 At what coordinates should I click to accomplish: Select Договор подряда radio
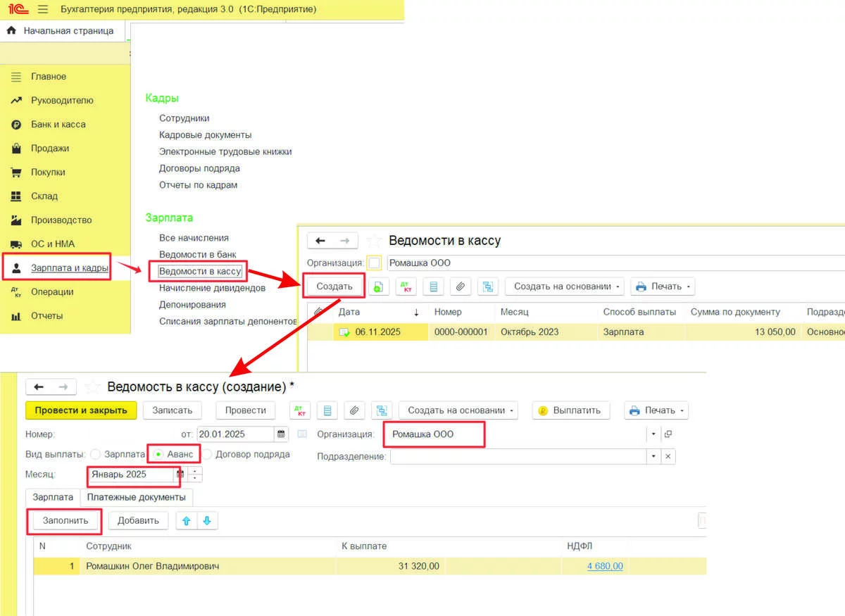coord(208,455)
